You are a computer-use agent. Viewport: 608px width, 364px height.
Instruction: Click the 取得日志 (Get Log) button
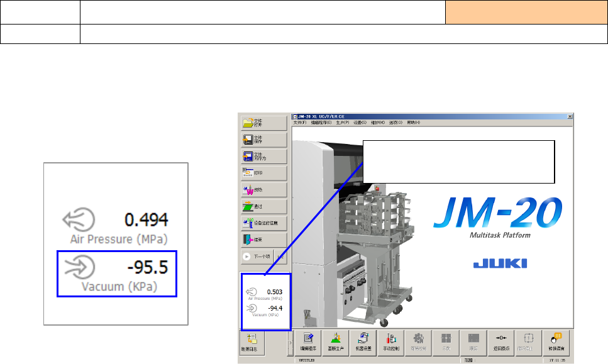[251, 343]
